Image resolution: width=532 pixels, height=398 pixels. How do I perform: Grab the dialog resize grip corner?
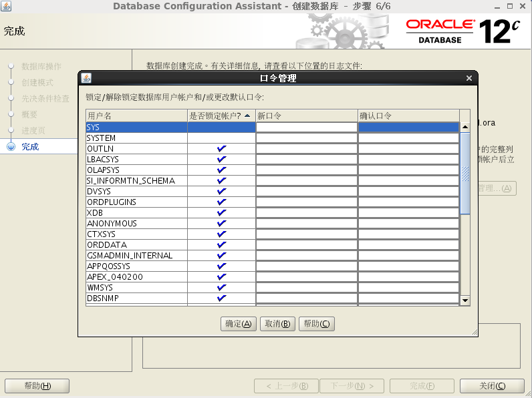click(x=475, y=333)
